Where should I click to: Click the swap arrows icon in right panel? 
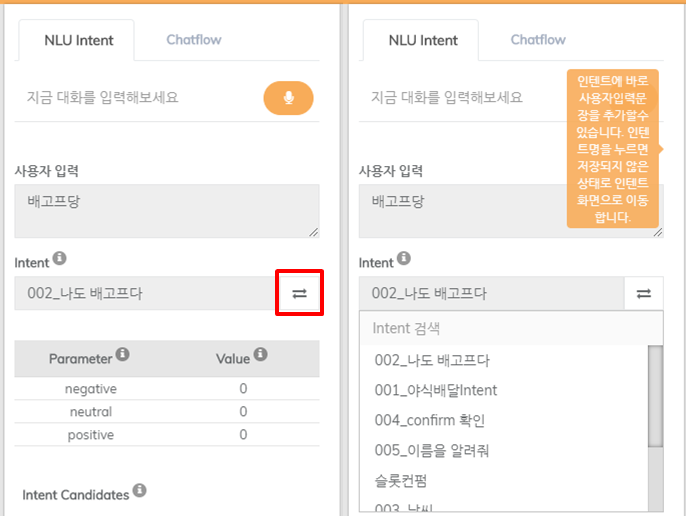click(x=644, y=293)
